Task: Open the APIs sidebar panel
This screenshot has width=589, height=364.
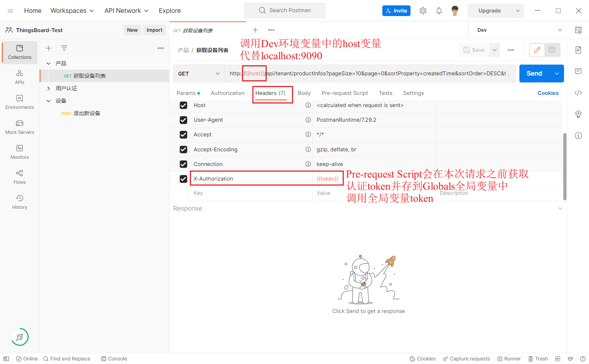Action: click(x=20, y=77)
